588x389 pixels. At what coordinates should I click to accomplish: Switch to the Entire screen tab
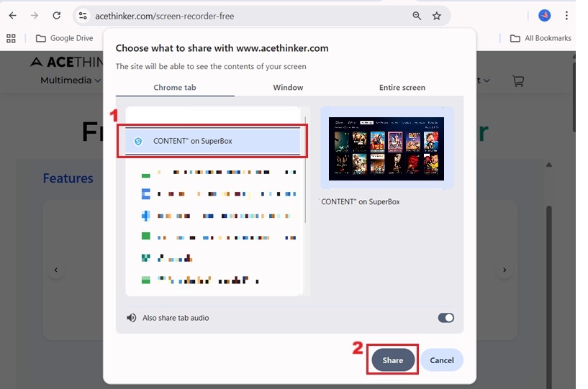click(402, 87)
